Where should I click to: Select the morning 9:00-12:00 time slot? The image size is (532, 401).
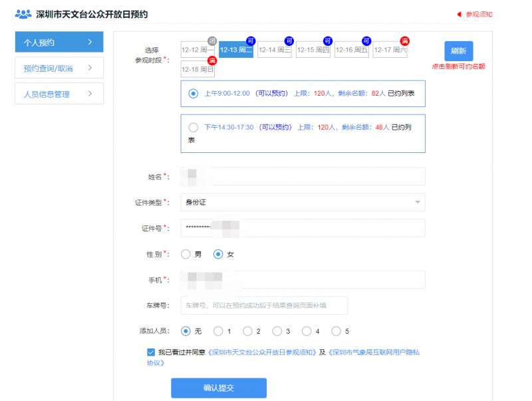(194, 94)
